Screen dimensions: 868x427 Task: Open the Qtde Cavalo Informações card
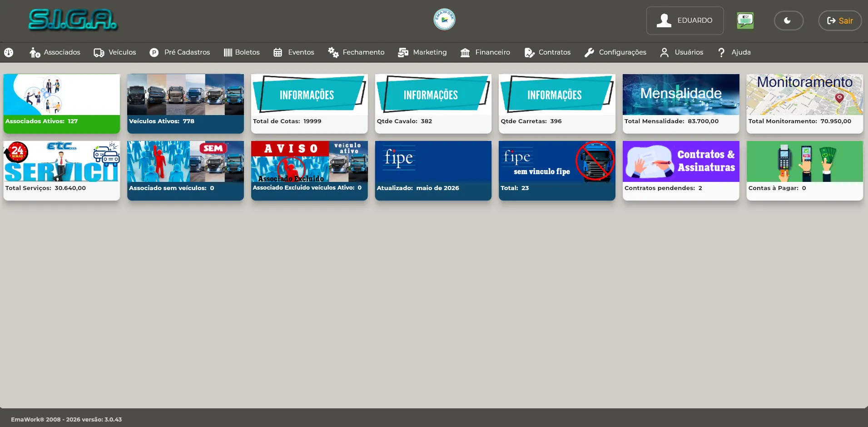[433, 95]
